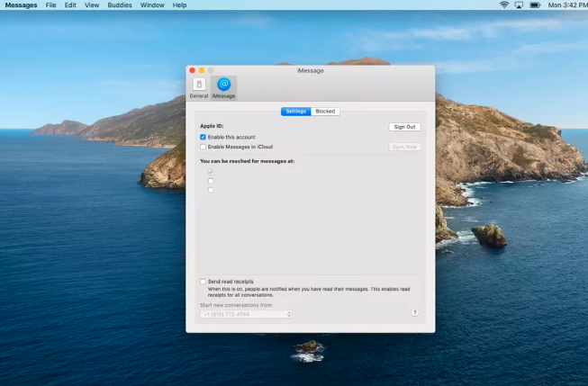This screenshot has height=386, width=588.
Task: Minimize the iMessage preferences window
Action: tap(202, 70)
